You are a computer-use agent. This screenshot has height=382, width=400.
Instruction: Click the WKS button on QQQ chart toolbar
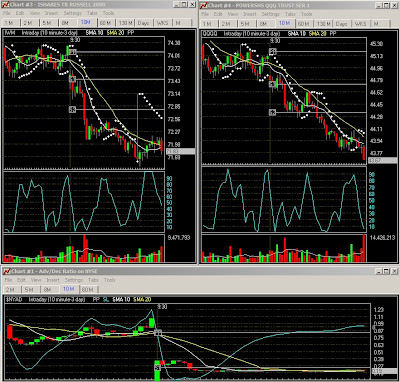click(360, 24)
